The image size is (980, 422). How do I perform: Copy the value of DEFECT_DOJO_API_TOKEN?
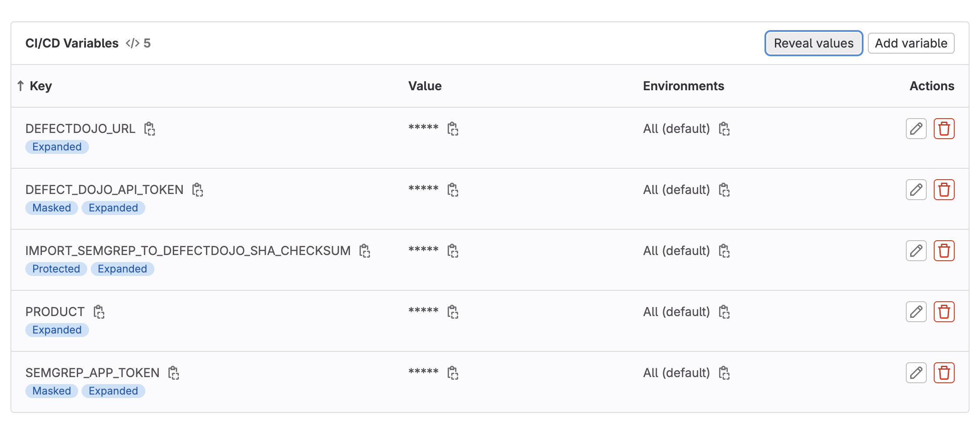(x=453, y=190)
